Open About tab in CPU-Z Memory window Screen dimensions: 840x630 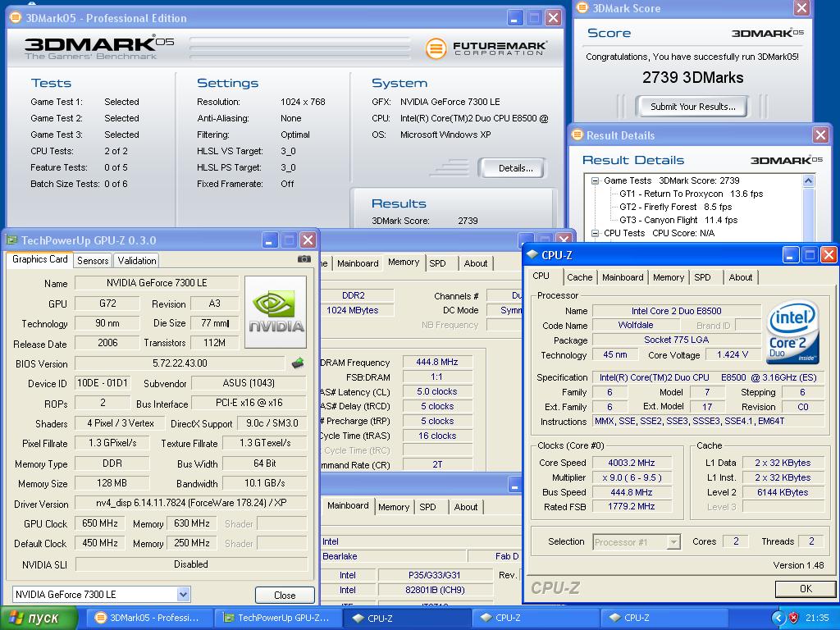coord(476,263)
